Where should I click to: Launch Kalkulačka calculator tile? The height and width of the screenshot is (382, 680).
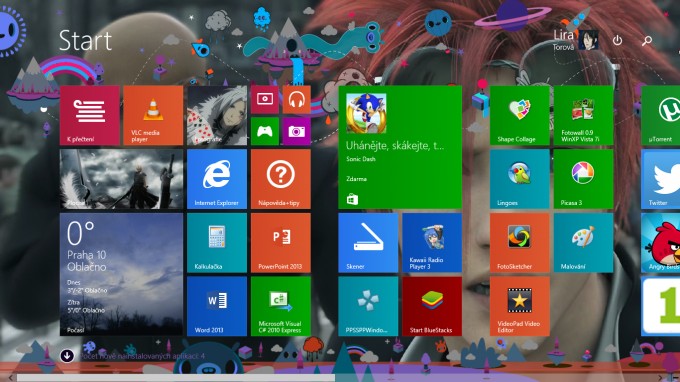click(x=217, y=243)
